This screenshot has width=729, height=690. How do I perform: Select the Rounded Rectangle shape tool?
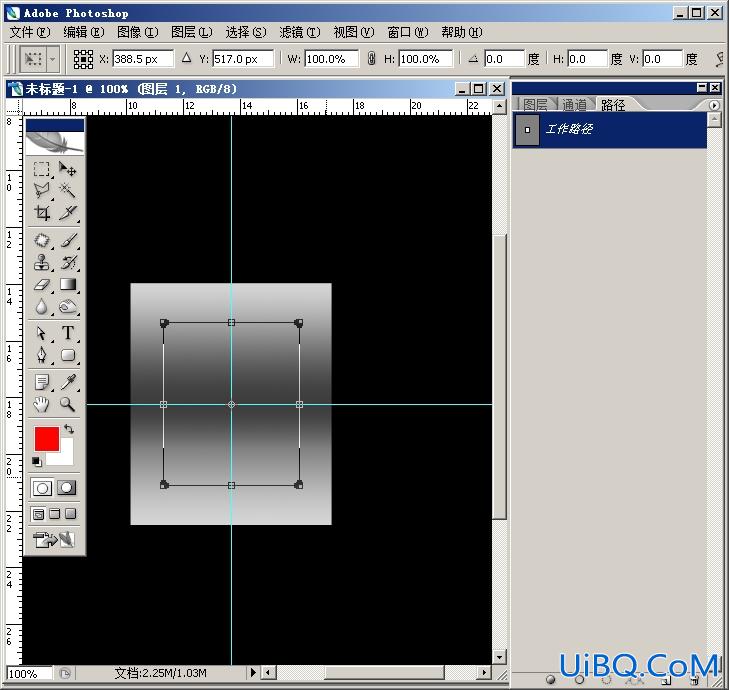(x=68, y=355)
